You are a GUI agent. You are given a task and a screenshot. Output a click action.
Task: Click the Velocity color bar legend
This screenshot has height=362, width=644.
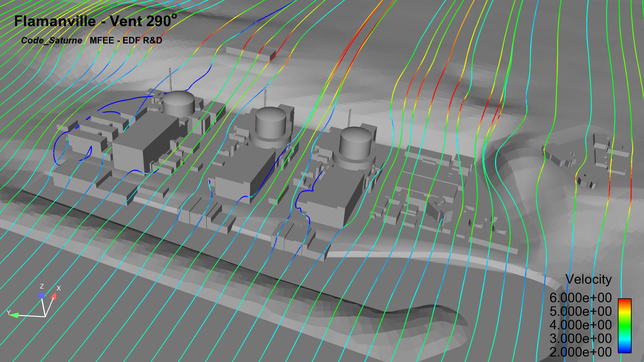[625, 325]
